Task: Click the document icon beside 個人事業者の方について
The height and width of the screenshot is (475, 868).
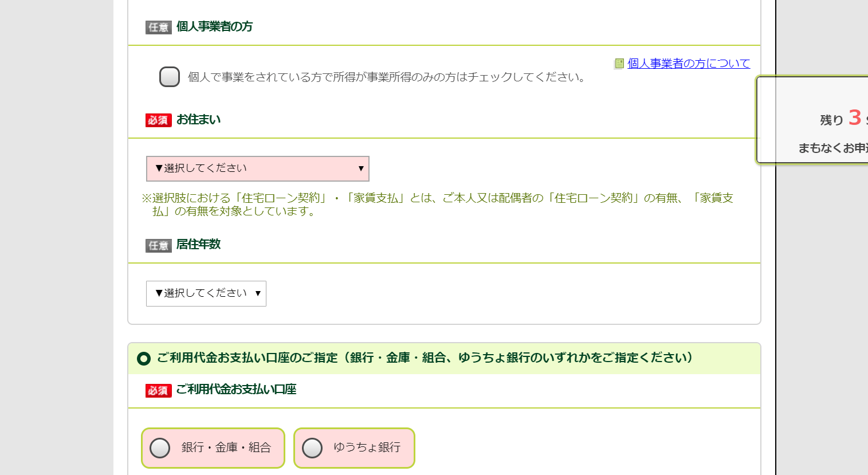Action: (619, 64)
